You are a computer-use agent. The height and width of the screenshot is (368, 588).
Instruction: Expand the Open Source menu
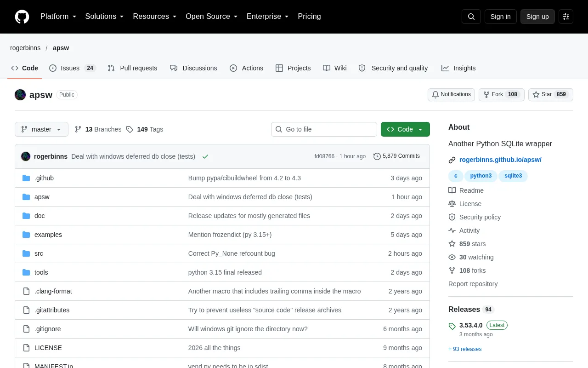(x=212, y=17)
